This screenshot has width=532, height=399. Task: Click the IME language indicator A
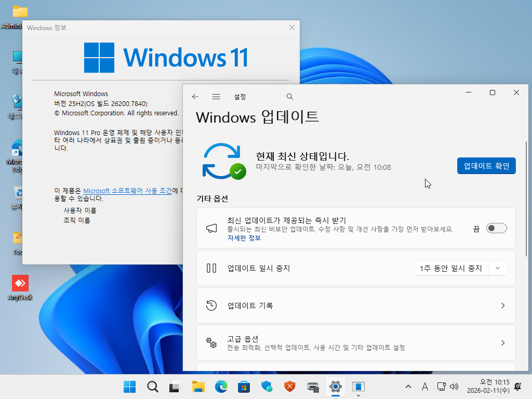pos(424,387)
